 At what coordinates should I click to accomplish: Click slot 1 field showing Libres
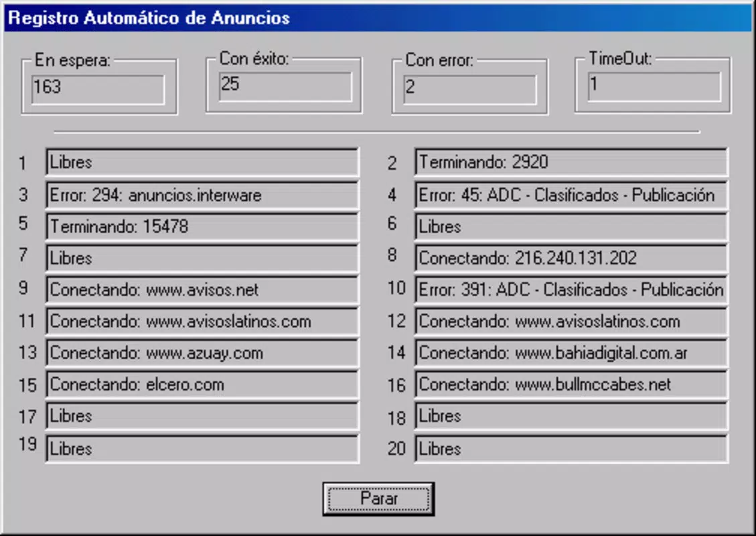pyautogui.click(x=202, y=162)
